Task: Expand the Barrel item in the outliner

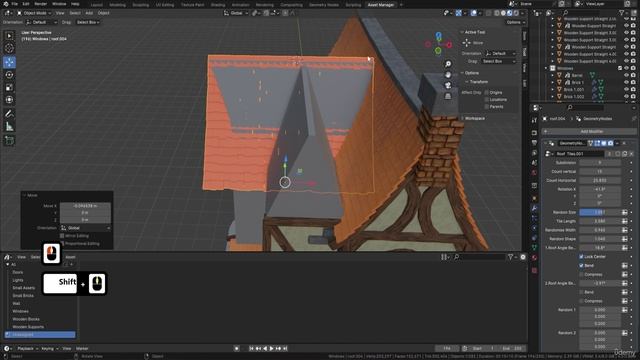Action: click(x=553, y=76)
